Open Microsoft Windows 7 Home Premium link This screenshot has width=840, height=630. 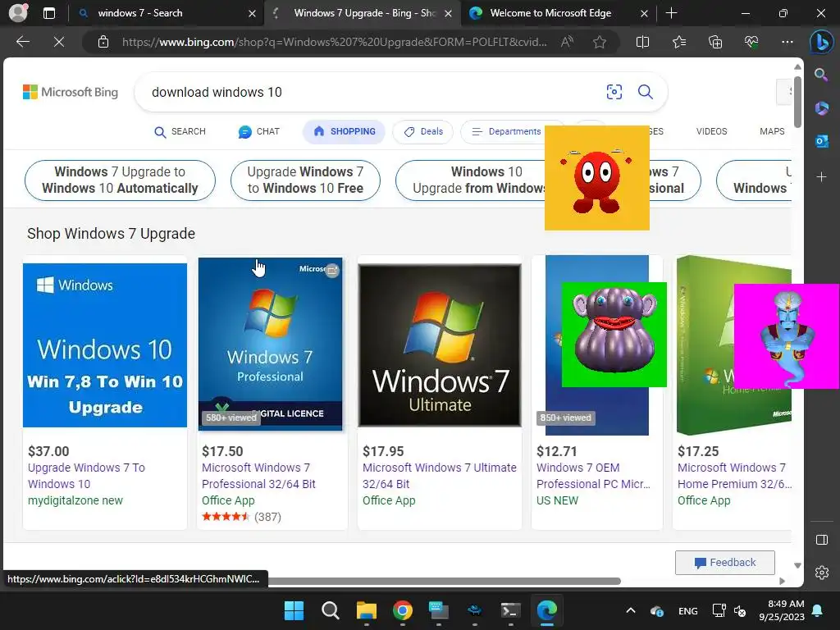coord(734,476)
